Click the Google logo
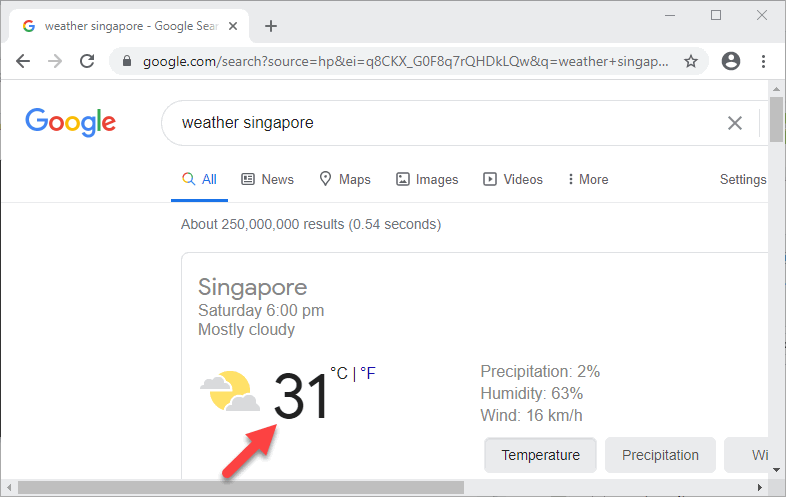The height and width of the screenshot is (497, 786). click(71, 122)
